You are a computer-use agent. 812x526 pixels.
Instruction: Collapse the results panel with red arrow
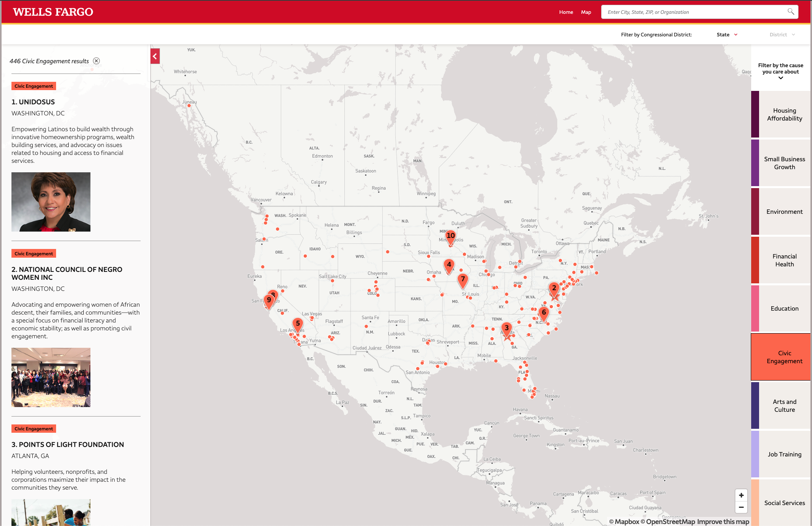(155, 57)
